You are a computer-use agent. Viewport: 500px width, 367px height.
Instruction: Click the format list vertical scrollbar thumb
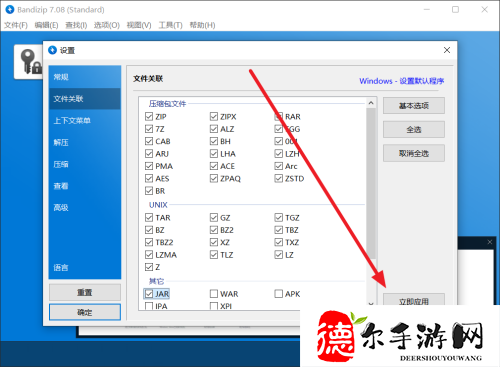(371, 183)
